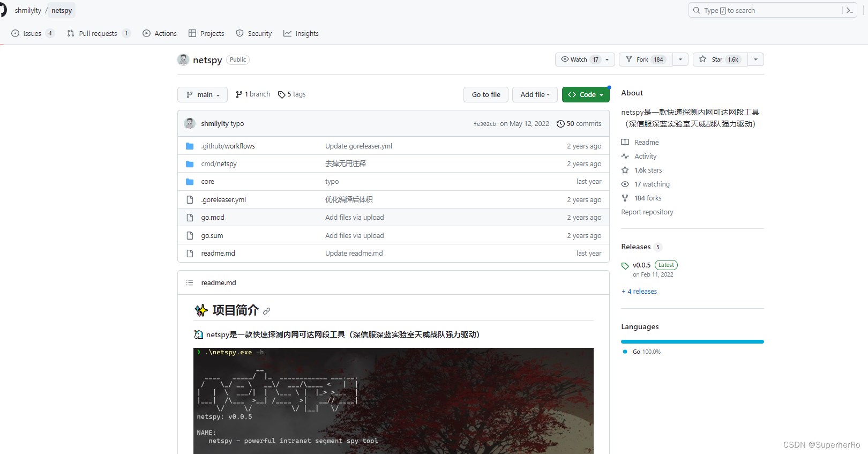Open the green Code dropdown

(x=586, y=94)
